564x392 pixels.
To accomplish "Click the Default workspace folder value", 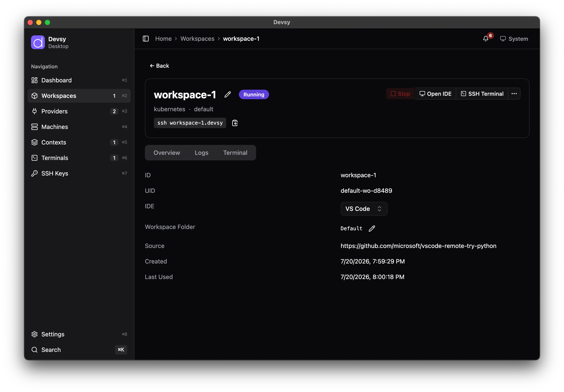I will [x=351, y=228].
